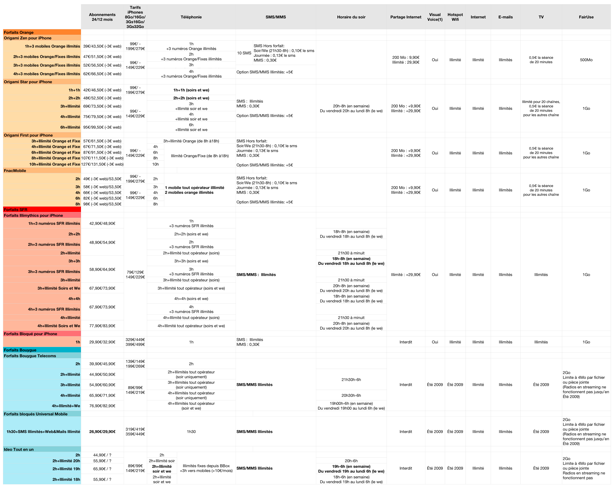
Task: Select the '2h+illimité 18h' Ideo row label
Action: pos(66,479)
